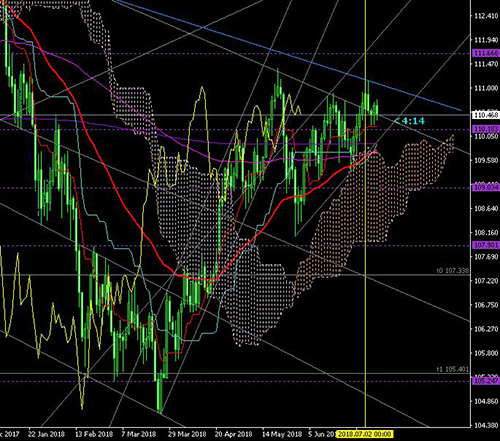Select the purple level tag 111.668
500x441 pixels.
point(486,53)
